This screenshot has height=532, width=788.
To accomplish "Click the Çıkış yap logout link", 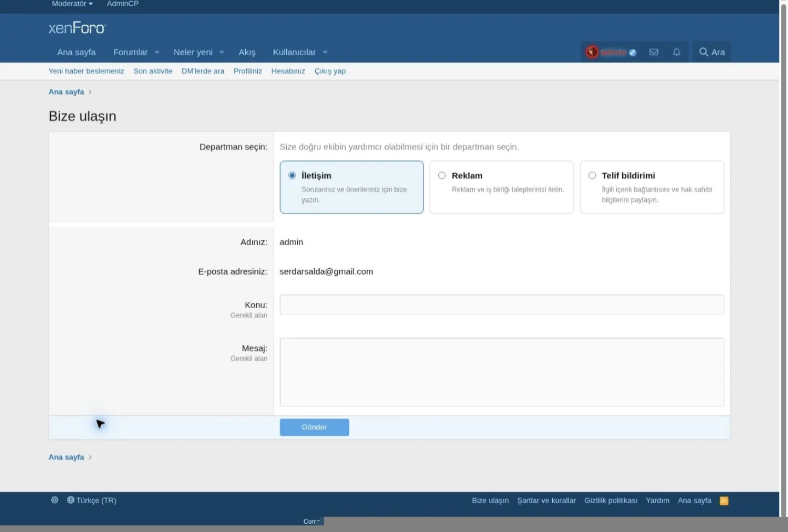I will [x=330, y=71].
